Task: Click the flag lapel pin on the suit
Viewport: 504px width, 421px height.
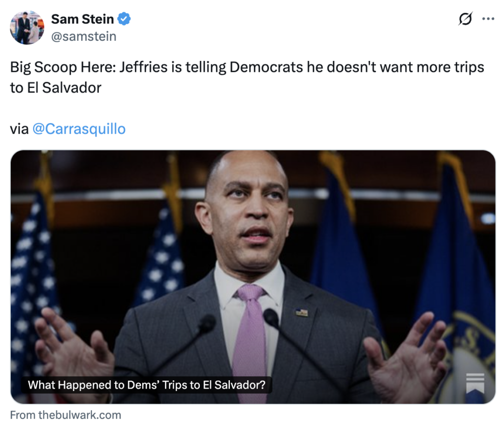Action: click(302, 313)
